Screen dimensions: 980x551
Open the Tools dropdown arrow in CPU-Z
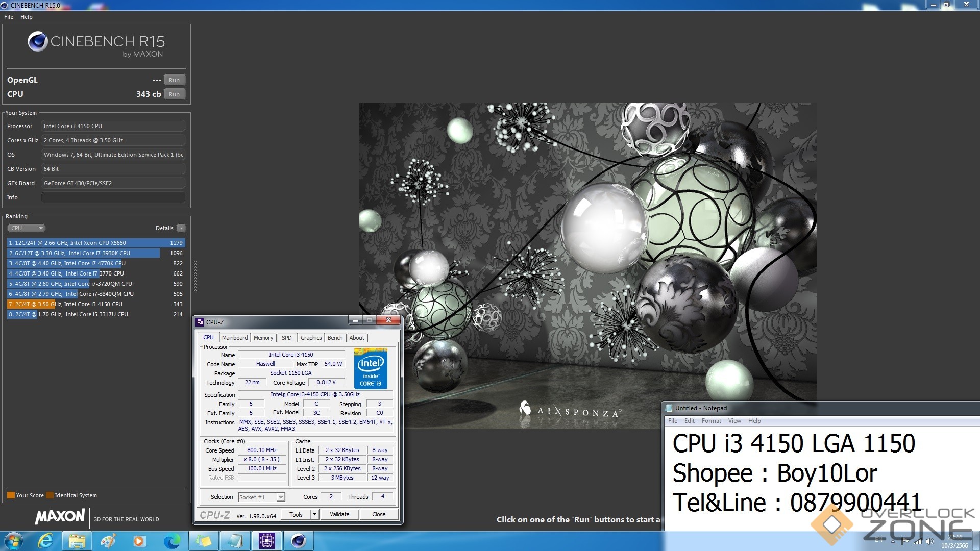click(314, 514)
